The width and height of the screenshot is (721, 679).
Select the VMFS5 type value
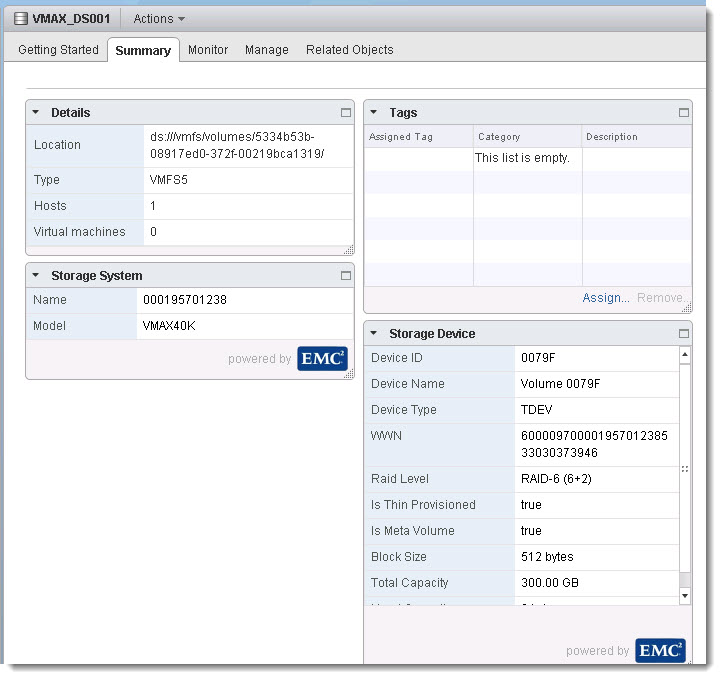tap(169, 180)
